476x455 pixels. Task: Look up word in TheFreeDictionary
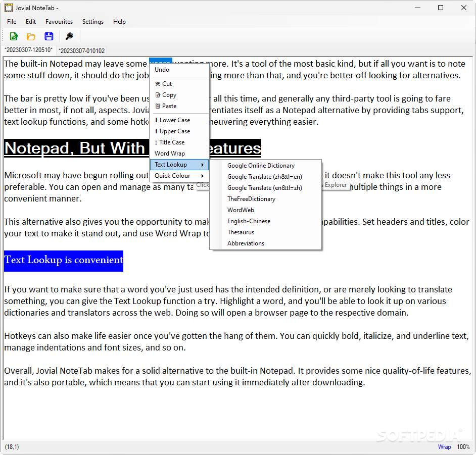coord(265,199)
